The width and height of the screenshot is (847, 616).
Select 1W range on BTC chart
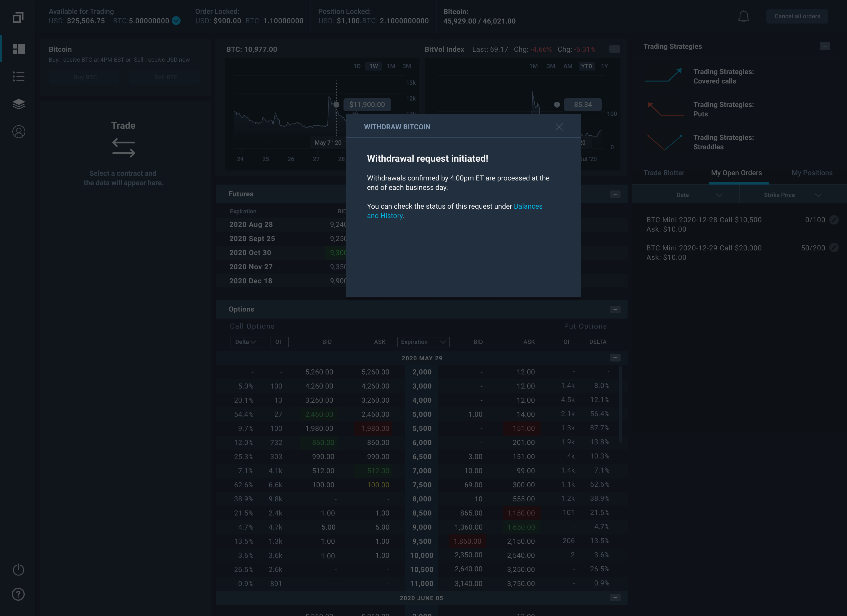[x=374, y=66]
